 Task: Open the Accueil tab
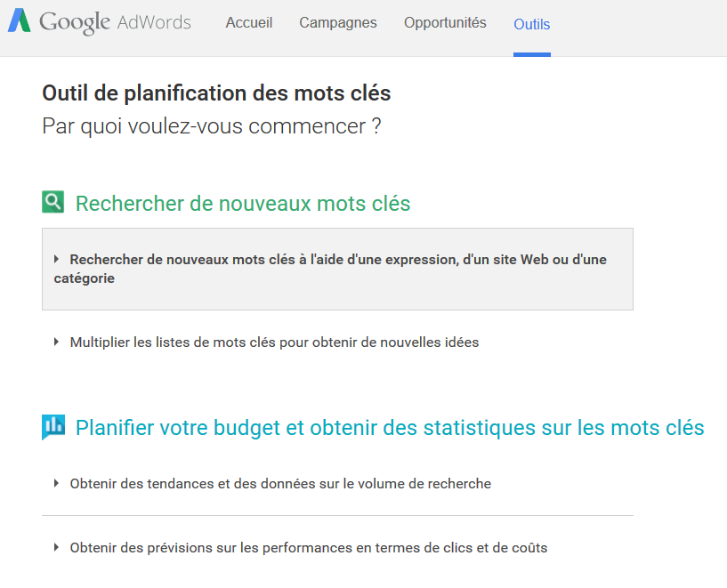pos(249,23)
